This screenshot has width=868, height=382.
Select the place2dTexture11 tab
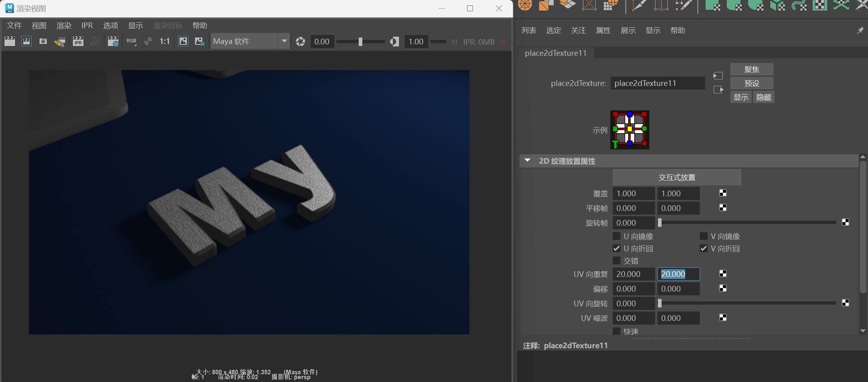point(556,53)
